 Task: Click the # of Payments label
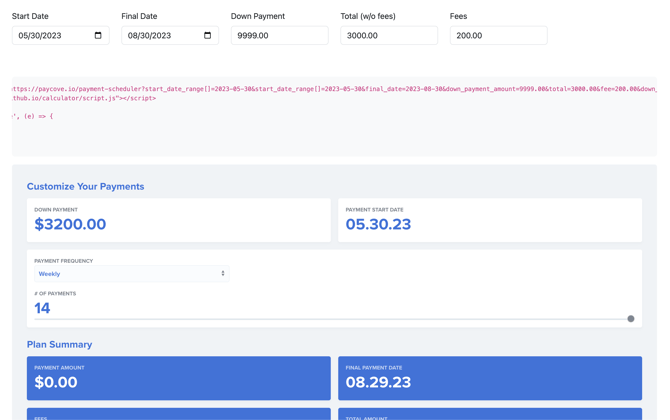point(55,294)
